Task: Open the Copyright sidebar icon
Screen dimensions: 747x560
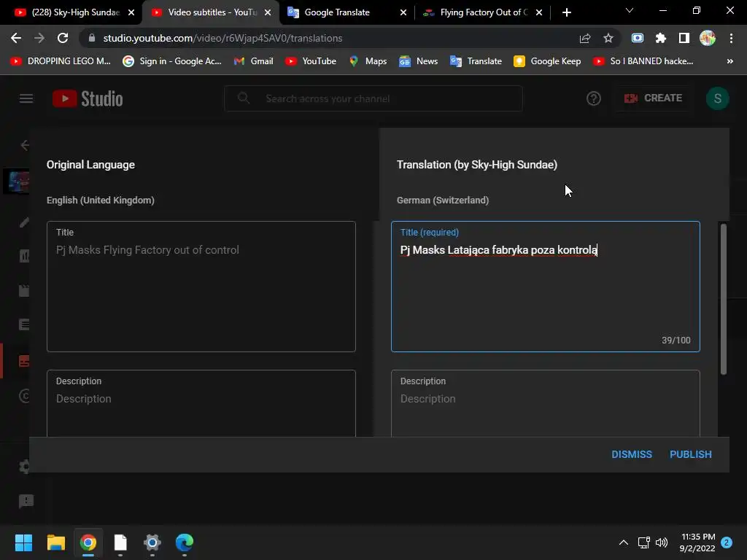Action: pyautogui.click(x=24, y=396)
